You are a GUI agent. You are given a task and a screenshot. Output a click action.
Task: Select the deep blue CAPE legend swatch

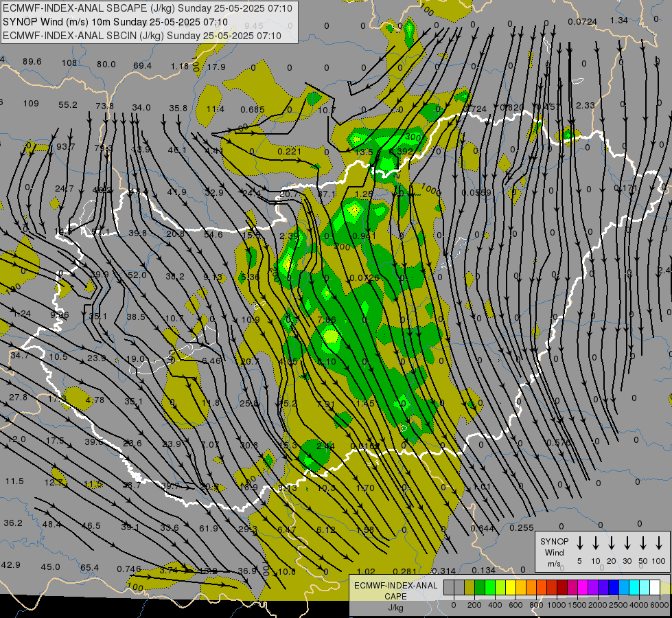614,588
